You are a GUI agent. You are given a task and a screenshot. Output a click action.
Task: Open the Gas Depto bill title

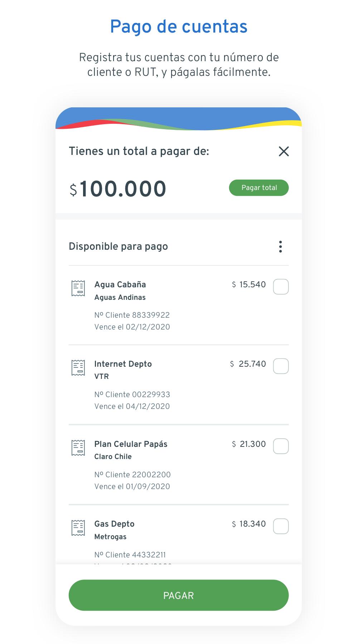pyautogui.click(x=114, y=524)
